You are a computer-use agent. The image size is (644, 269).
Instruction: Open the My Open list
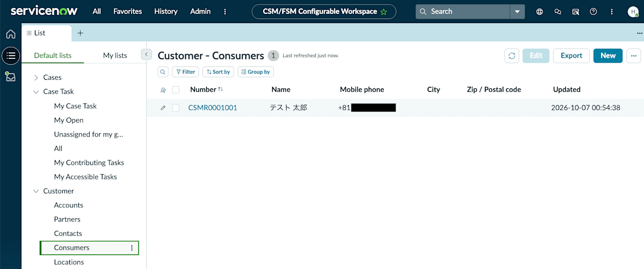(69, 120)
